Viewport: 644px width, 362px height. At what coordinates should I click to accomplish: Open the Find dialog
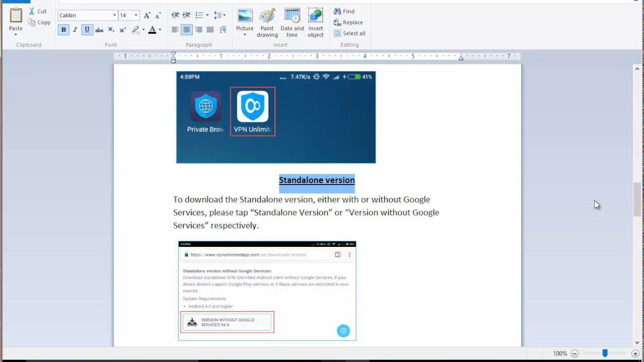click(344, 11)
